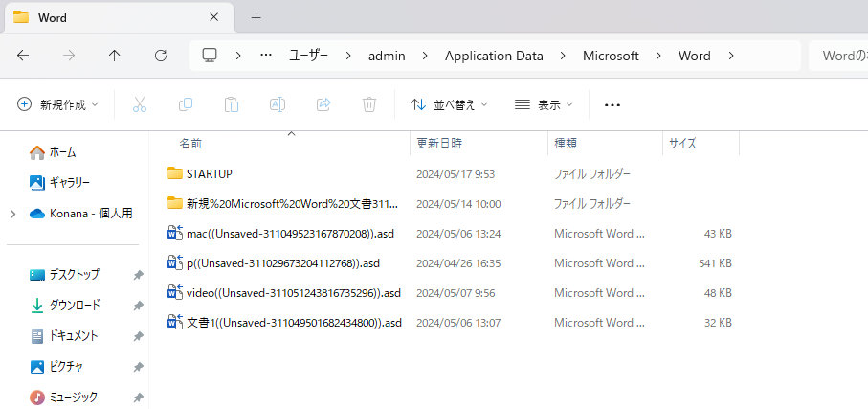Click the Cut scissors icon
Screen dimensions: 868x409
pyautogui.click(x=140, y=104)
